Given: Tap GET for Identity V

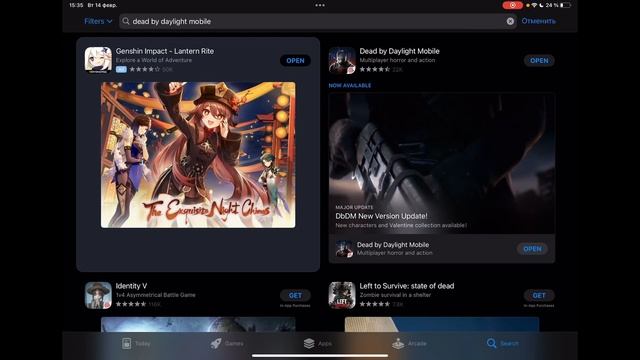Looking at the screenshot, I should pyautogui.click(x=295, y=295).
